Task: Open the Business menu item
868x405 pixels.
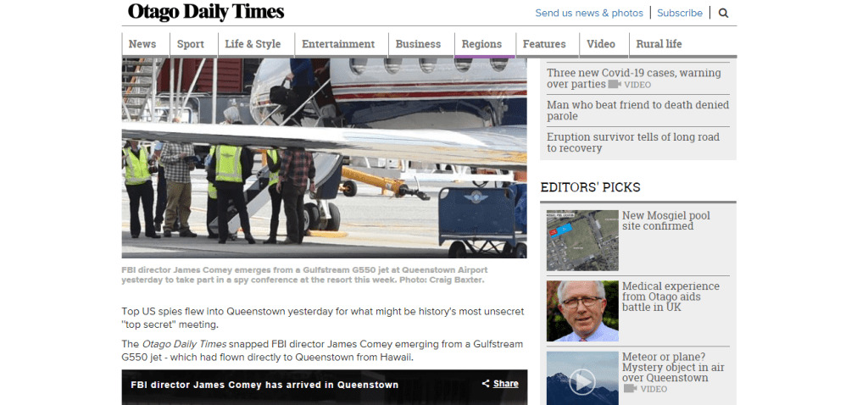Action: [418, 44]
